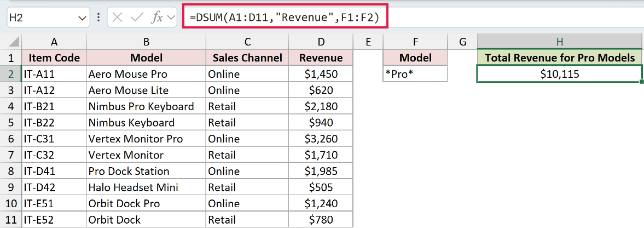This screenshot has height=228, width=644.
Task: Open the Insert Function fx icon
Action: [157, 18]
